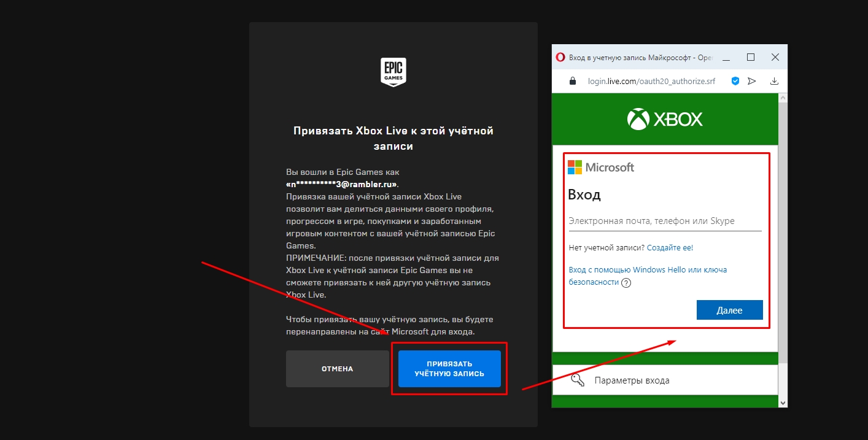The width and height of the screenshot is (868, 440).
Task: Click the ОТМЕНА cancel button
Action: coord(338,369)
